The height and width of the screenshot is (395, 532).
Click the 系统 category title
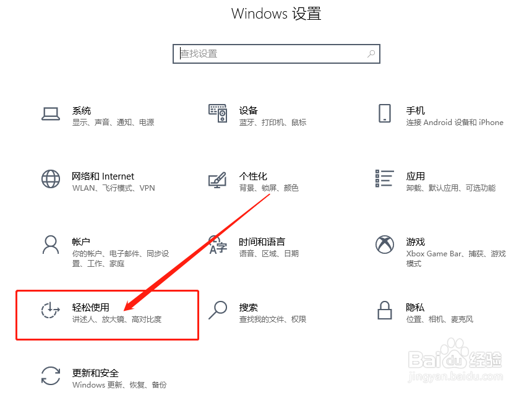coord(82,111)
